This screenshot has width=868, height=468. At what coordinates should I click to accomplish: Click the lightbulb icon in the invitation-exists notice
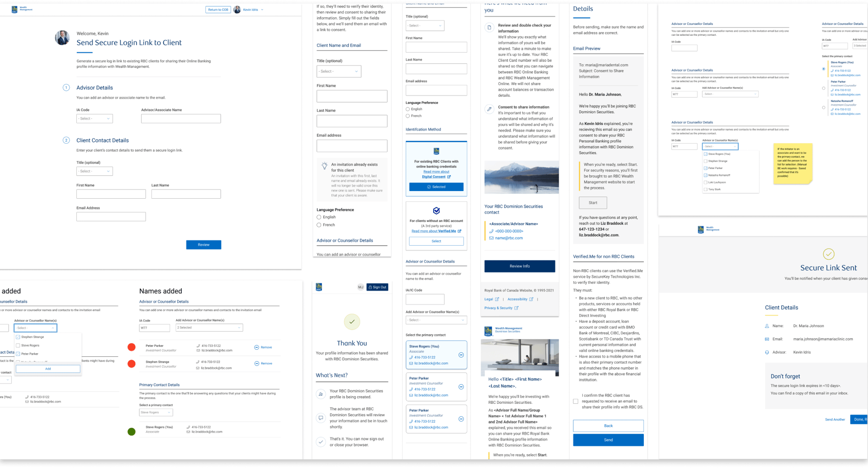pos(324,166)
